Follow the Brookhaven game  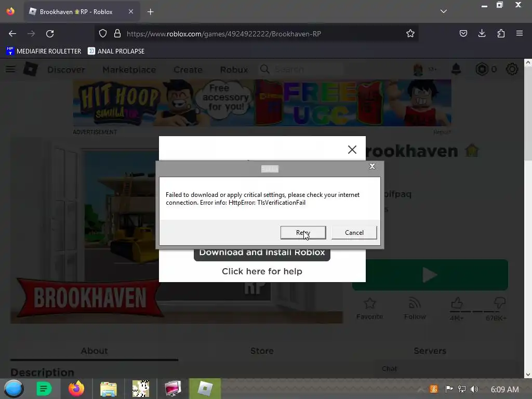coord(415,309)
